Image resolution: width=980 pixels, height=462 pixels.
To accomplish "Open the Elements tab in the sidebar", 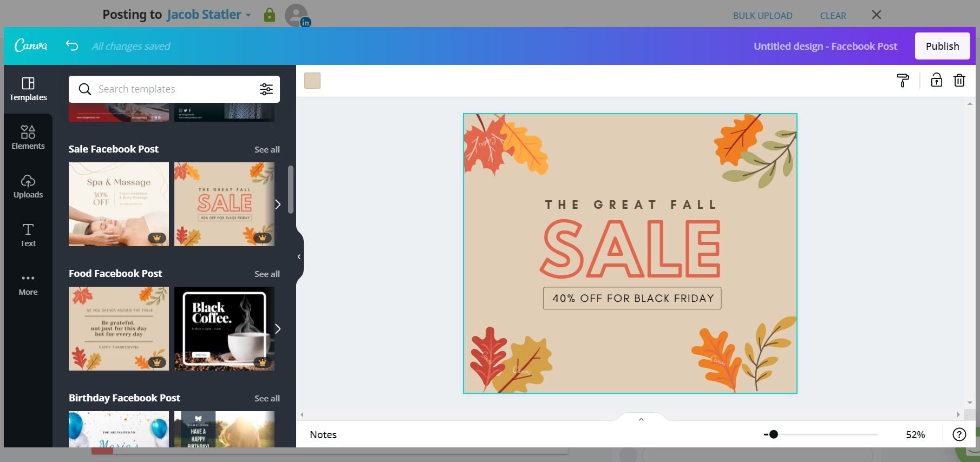I will [x=28, y=137].
